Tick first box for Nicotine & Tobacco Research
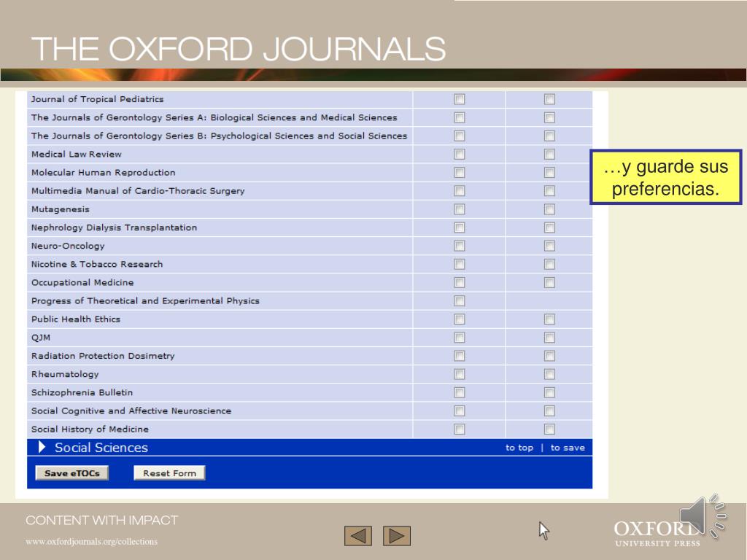This screenshot has width=747, height=560. click(x=460, y=264)
